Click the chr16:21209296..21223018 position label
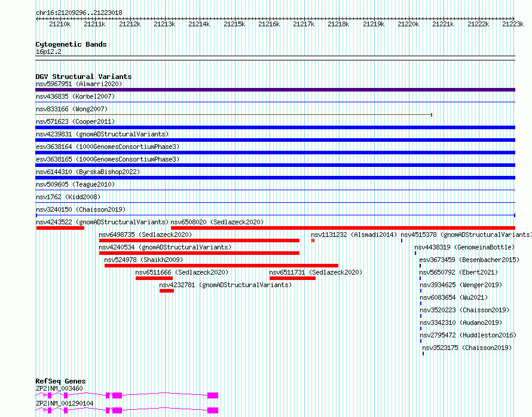Viewport: 532px width, 417px height. click(x=79, y=13)
